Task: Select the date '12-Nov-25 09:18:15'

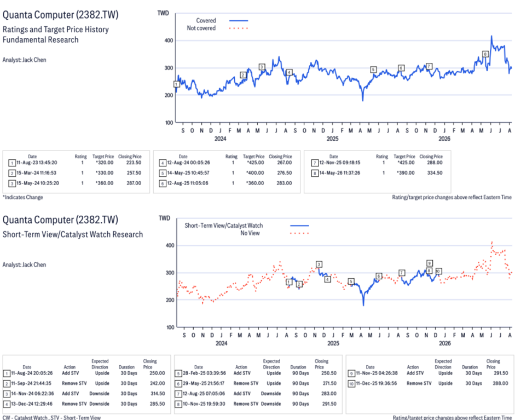Action: tap(340, 163)
